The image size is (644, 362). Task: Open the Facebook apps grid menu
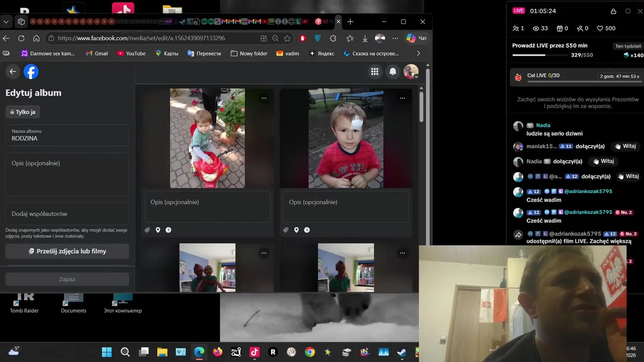(374, 72)
